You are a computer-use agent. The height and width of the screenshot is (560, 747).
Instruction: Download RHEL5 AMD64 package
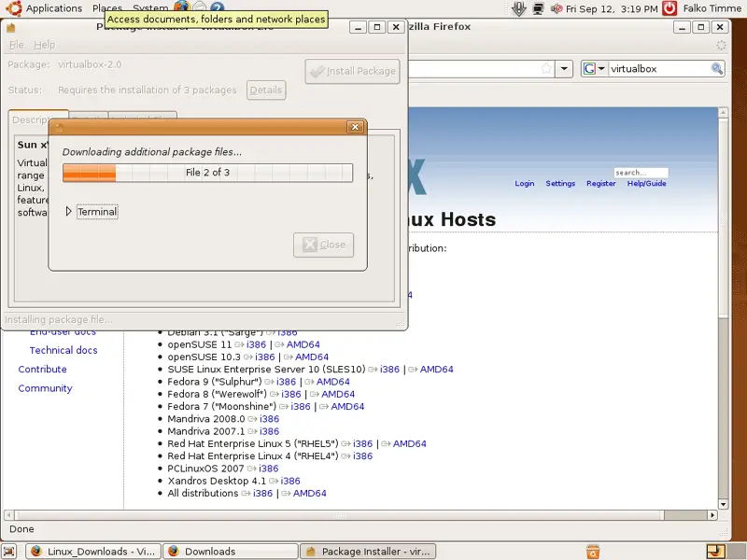(x=409, y=443)
